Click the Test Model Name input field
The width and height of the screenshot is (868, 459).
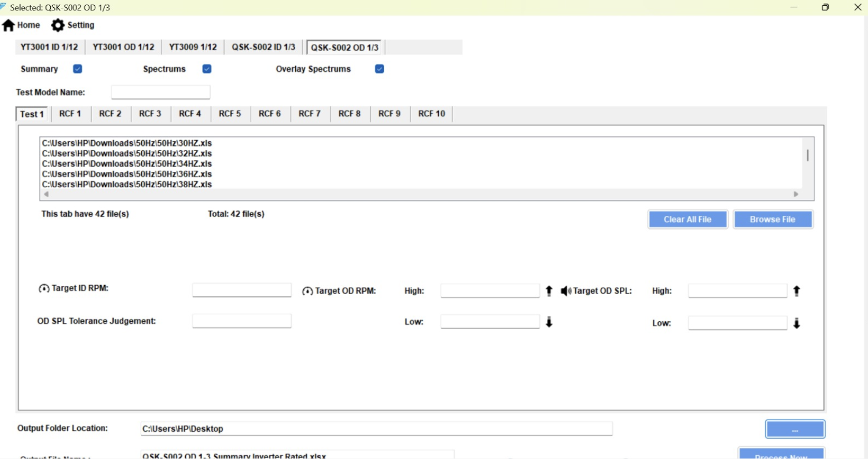pos(161,93)
